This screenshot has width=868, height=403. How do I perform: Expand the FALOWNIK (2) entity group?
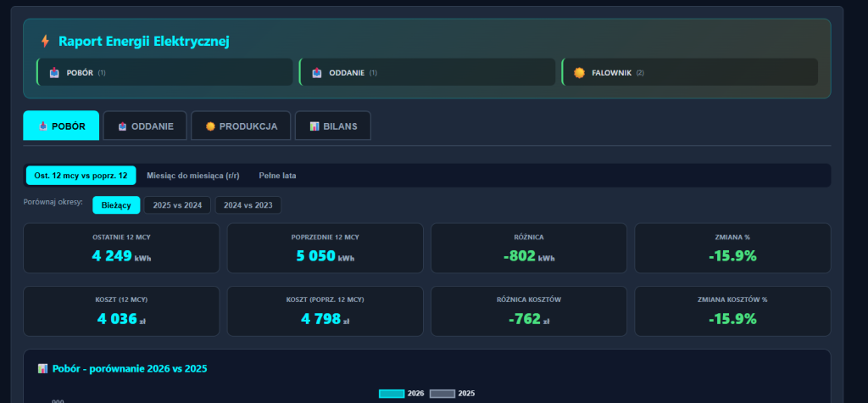click(691, 73)
